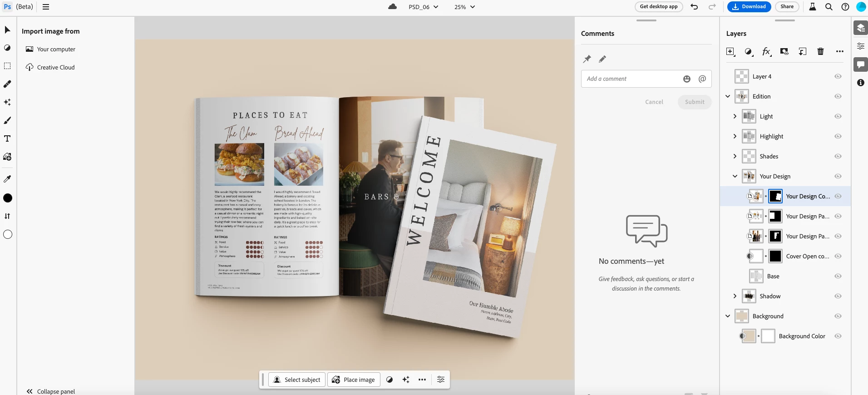Viewport: 868px width, 395px height.
Task: Open Layers panel more options ellipsis
Action: [840, 52]
